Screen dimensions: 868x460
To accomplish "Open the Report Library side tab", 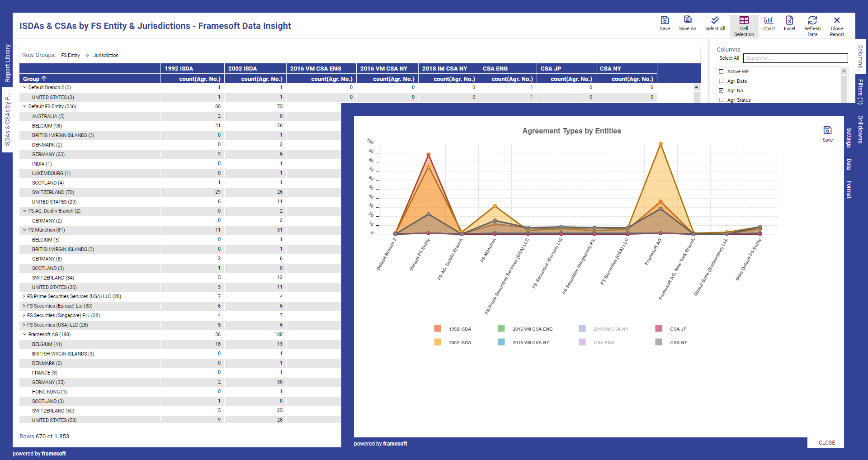I will (7, 63).
